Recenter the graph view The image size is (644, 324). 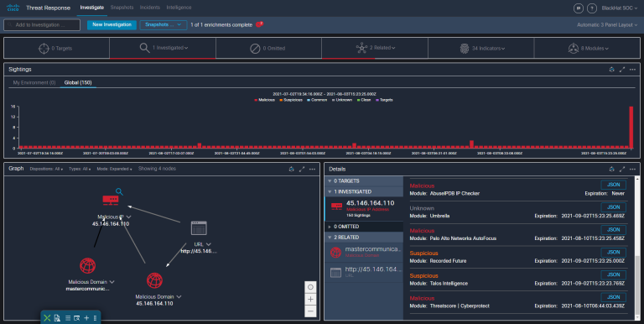coord(310,287)
